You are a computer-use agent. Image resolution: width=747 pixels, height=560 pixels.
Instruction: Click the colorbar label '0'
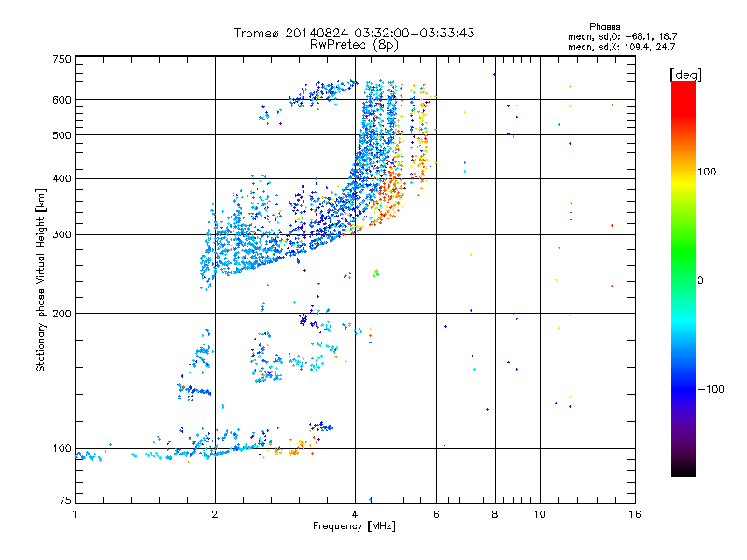(700, 280)
